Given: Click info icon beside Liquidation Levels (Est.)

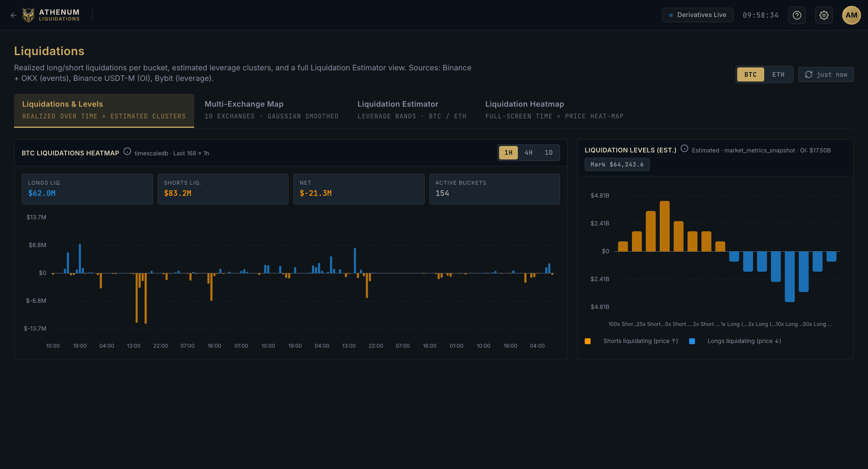Looking at the screenshot, I should pos(684,149).
